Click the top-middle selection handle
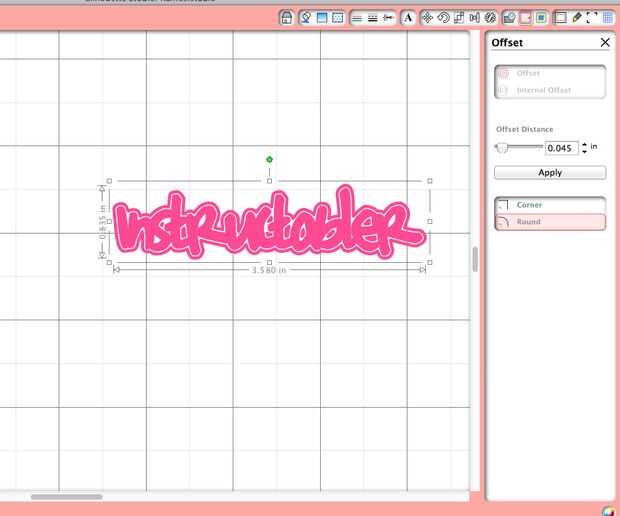The image size is (620, 516). (x=269, y=181)
